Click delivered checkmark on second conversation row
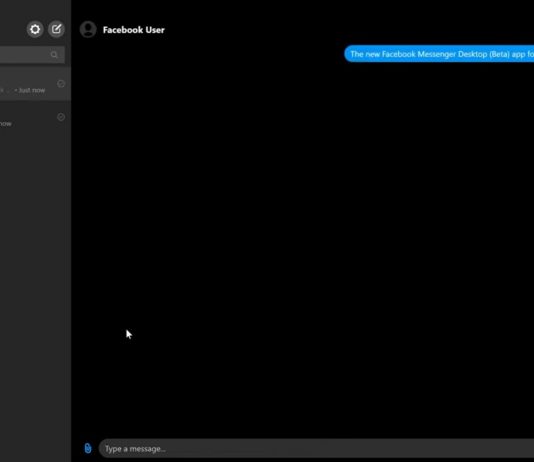Screen dimensions: 534x462 coord(61,117)
